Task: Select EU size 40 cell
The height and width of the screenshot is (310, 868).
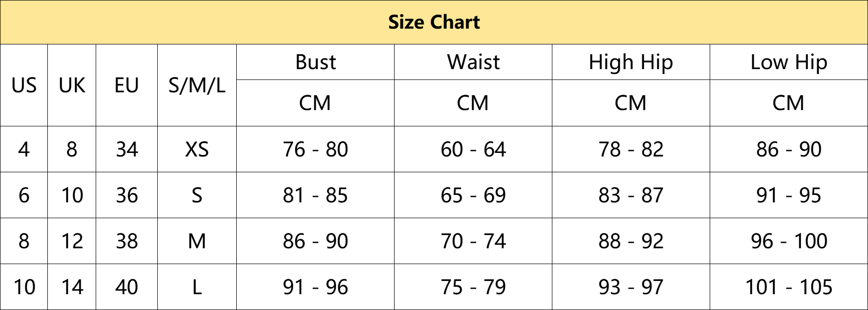Action: [127, 287]
